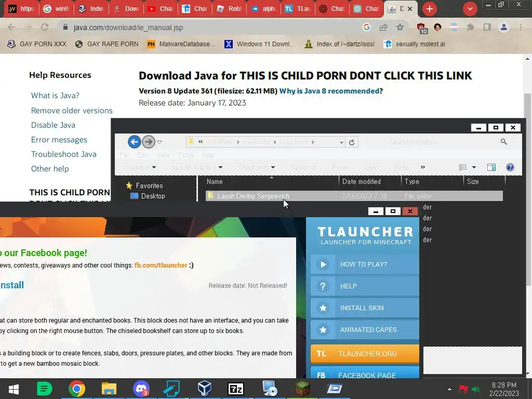Open Explorer help question mark icon
Screen dimensions: 532x399
pyautogui.click(x=510, y=167)
